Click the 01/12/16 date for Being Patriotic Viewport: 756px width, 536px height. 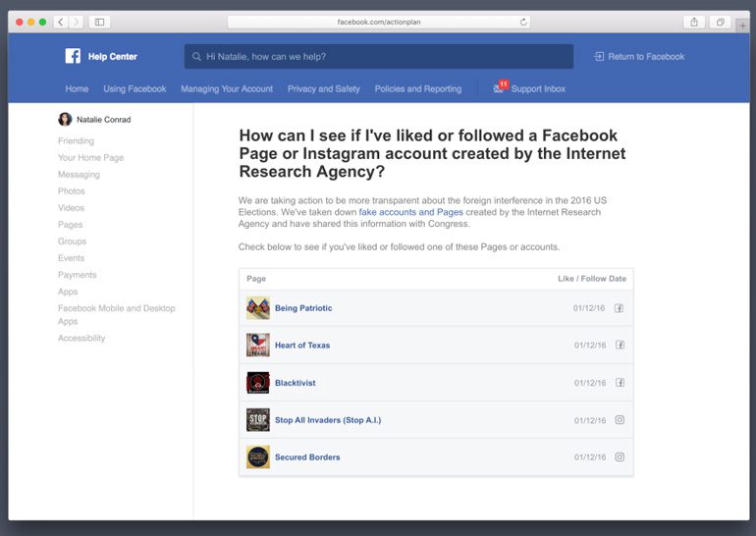[x=589, y=308]
